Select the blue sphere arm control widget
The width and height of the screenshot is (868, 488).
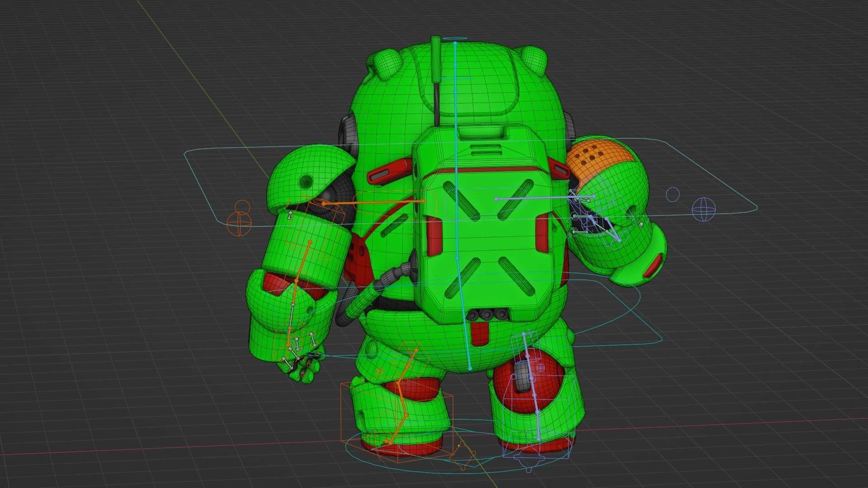pos(704,210)
